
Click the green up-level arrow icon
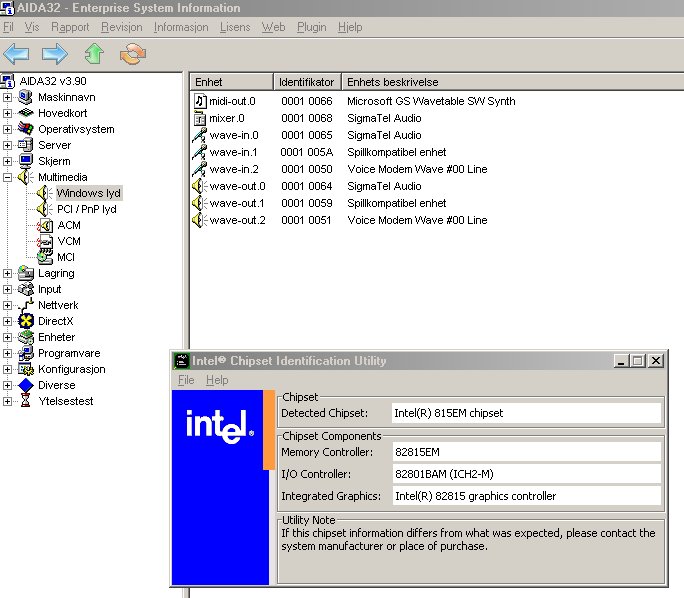[94, 54]
